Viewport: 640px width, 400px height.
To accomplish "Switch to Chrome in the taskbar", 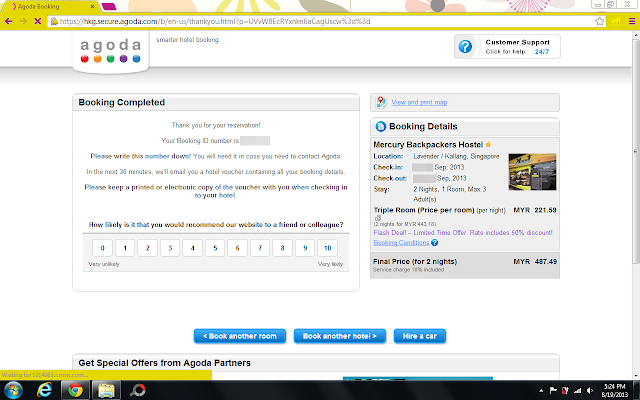I will (x=75, y=390).
